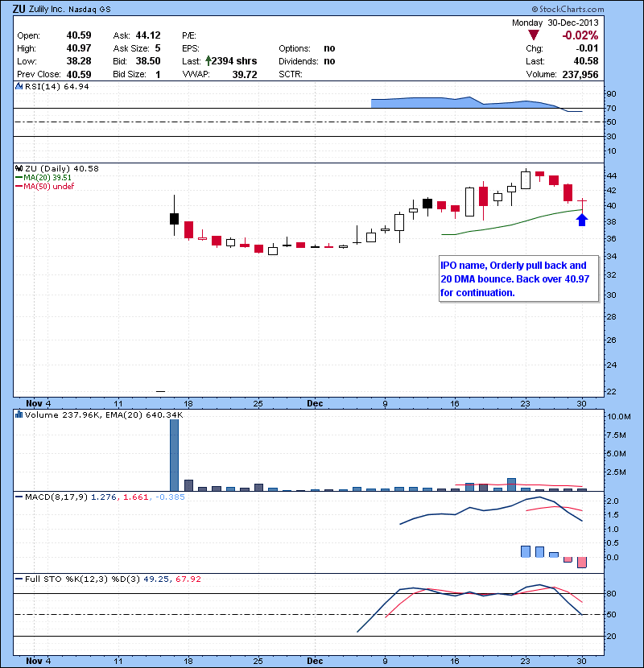Click the Bid Size: label
The height and width of the screenshot is (668, 644).
(x=130, y=74)
